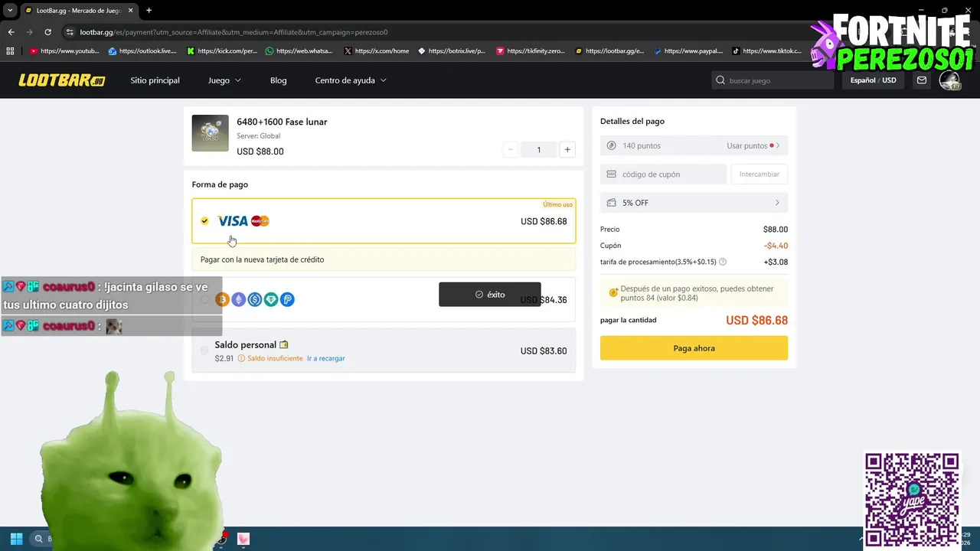The height and width of the screenshot is (551, 980).
Task: Select the Saldo personal payment radio
Action: pyautogui.click(x=204, y=350)
